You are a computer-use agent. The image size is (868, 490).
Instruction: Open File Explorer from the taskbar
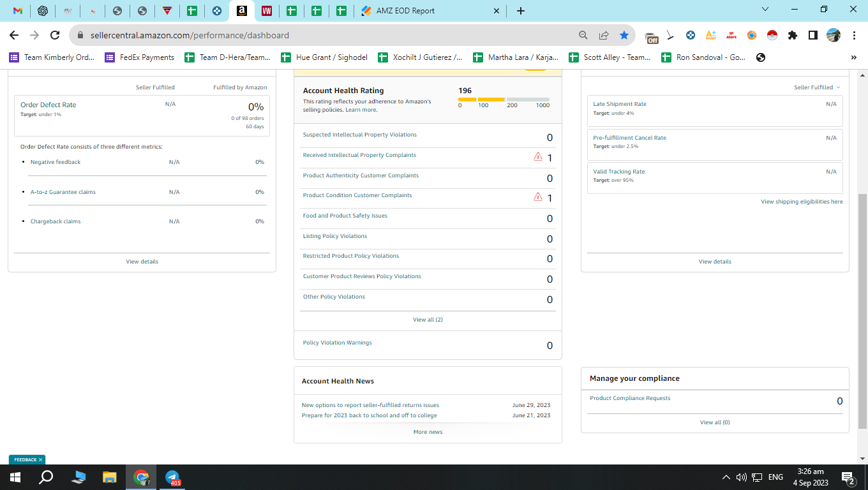pyautogui.click(x=110, y=477)
